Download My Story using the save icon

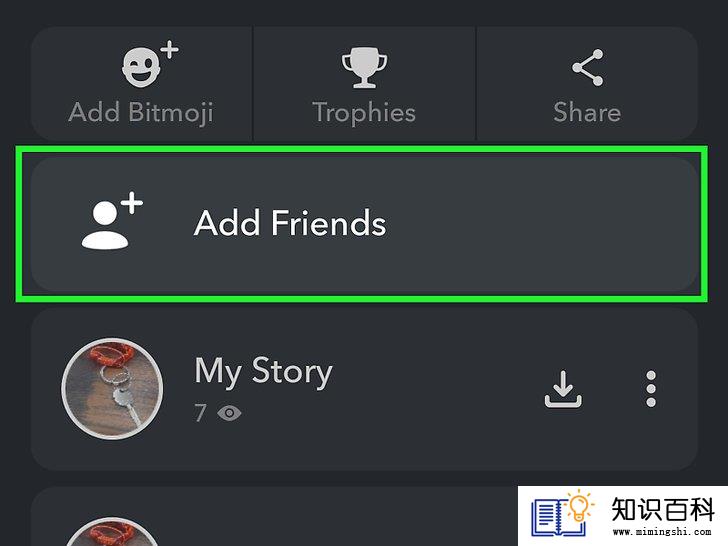coord(563,389)
